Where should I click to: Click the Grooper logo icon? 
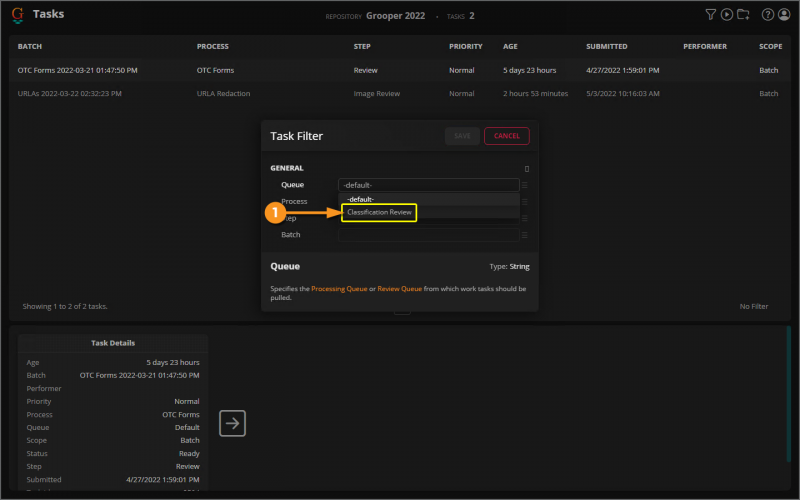point(18,15)
